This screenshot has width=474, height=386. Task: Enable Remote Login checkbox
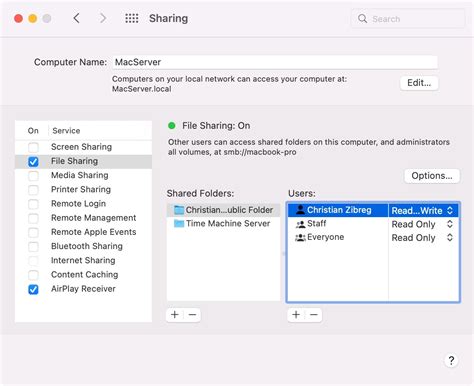(33, 204)
